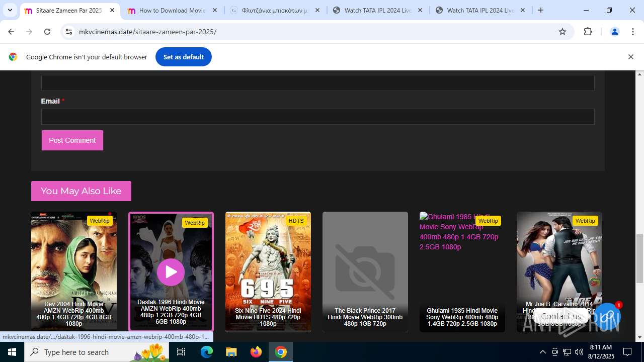Click the browser back arrow
This screenshot has width=644, height=362.
point(11,32)
